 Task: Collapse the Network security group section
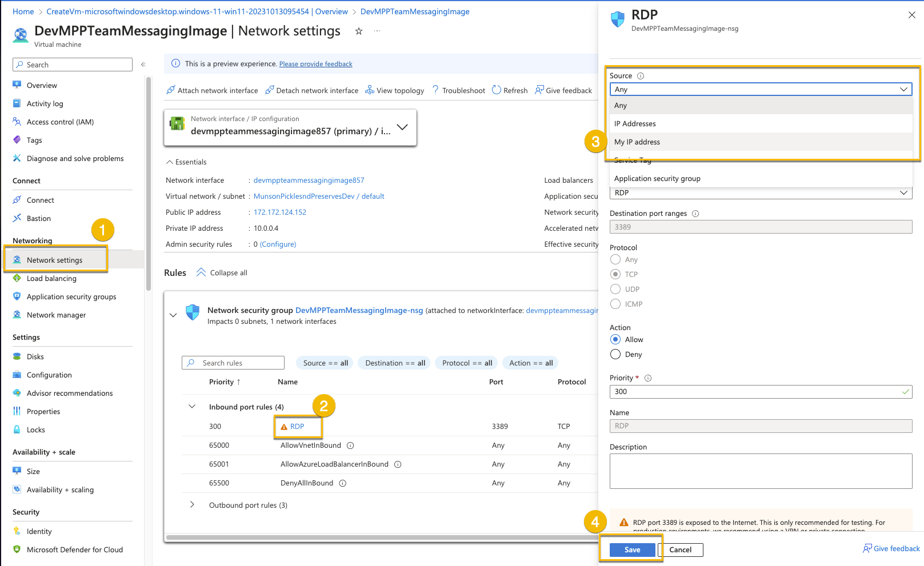tap(173, 315)
